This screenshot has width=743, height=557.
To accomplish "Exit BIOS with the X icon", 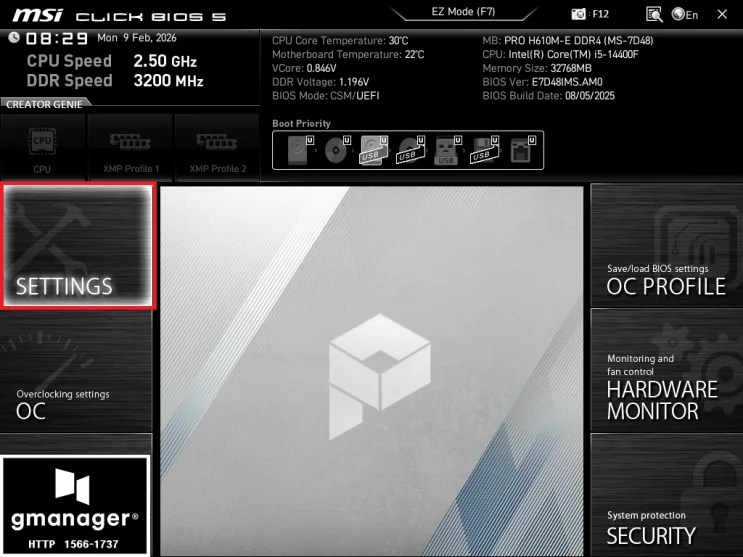I will coord(722,14).
